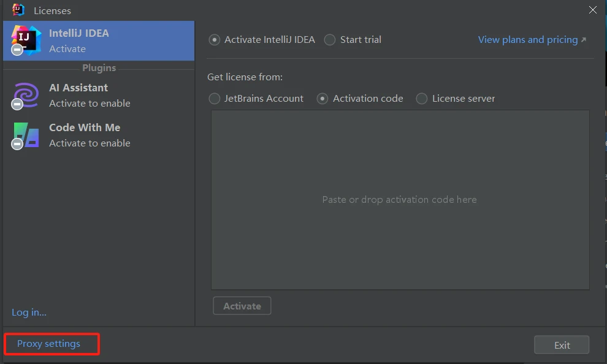This screenshot has width=607, height=364.
Task: Choose the License server radio option
Action: click(x=422, y=99)
